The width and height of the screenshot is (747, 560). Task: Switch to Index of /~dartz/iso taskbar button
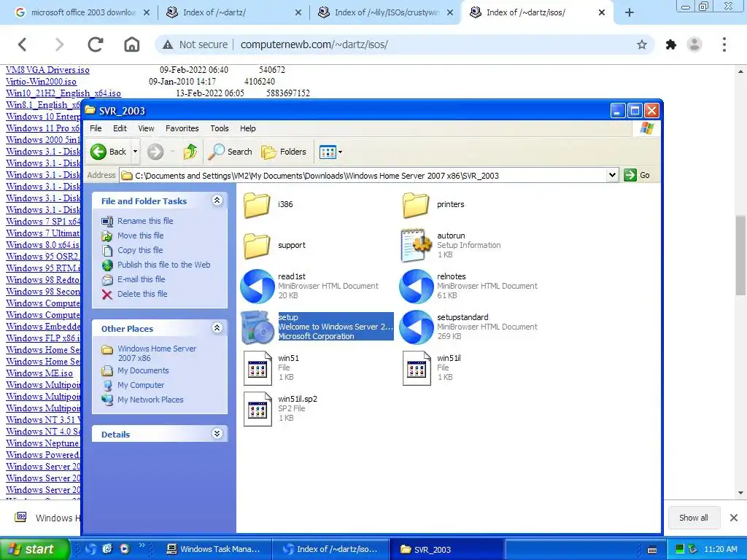pos(330,549)
